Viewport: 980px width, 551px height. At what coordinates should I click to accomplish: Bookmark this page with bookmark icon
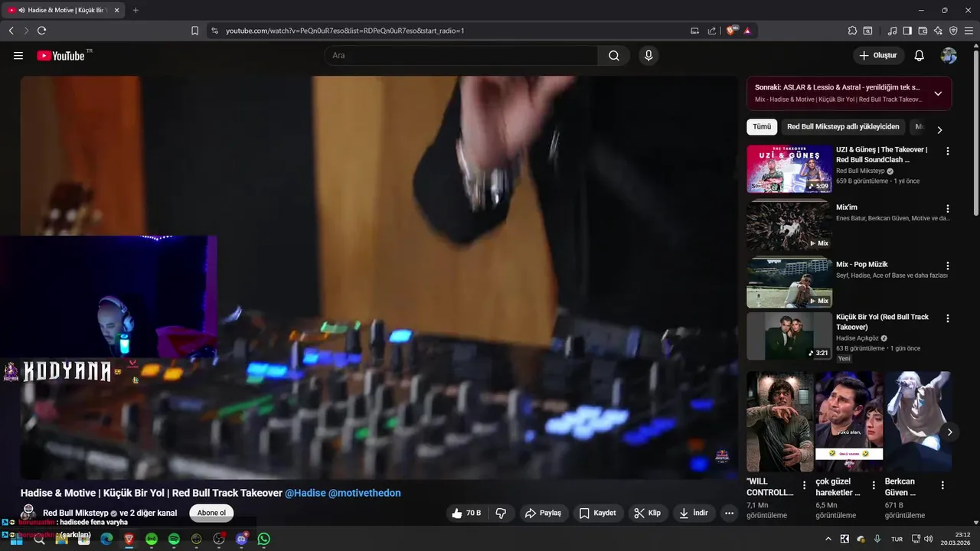pyautogui.click(x=194, y=31)
